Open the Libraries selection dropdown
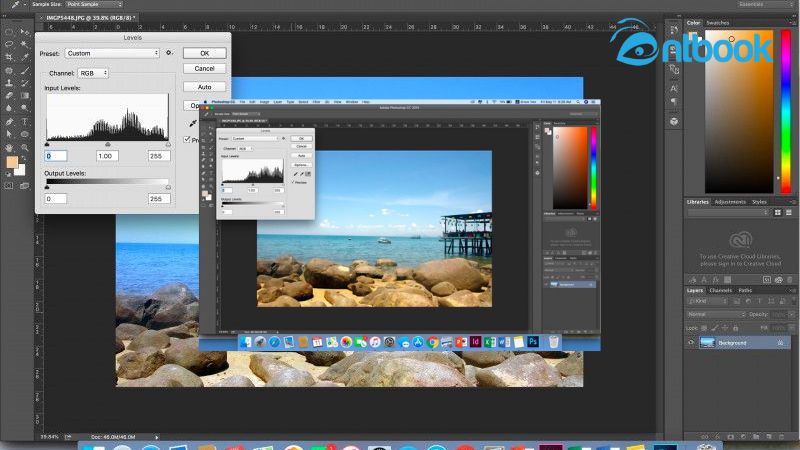Image resolution: width=800 pixels, height=450 pixels. (x=728, y=212)
